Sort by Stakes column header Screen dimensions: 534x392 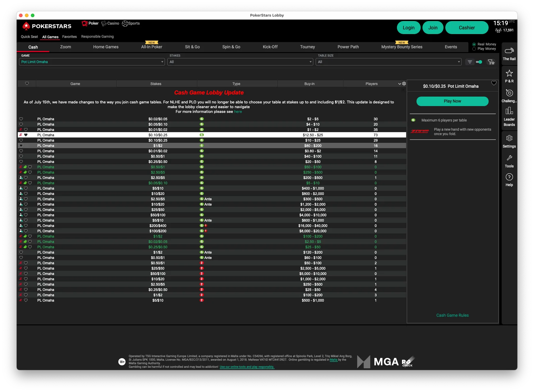click(156, 84)
